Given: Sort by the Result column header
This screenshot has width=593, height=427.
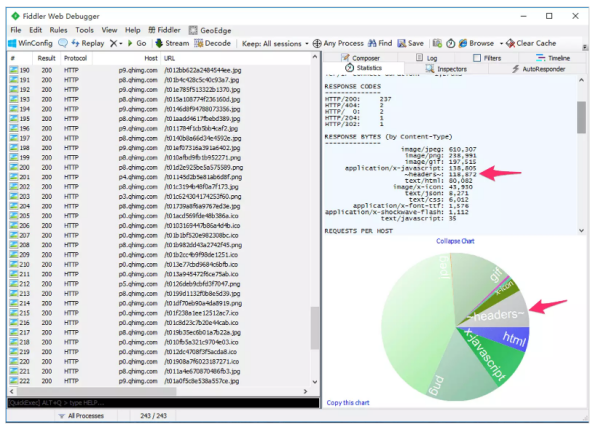Looking at the screenshot, I should 47,58.
